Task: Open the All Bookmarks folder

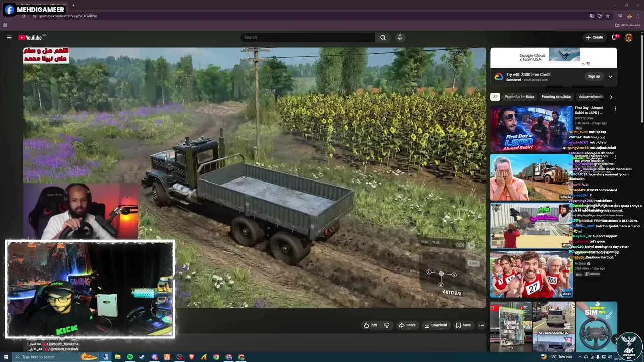Action: (x=627, y=25)
